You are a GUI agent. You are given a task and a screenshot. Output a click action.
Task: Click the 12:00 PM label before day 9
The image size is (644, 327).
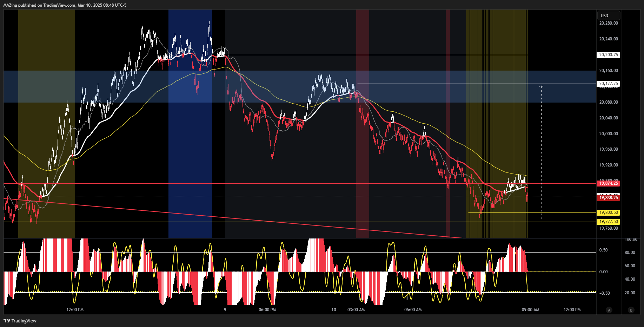click(x=75, y=310)
